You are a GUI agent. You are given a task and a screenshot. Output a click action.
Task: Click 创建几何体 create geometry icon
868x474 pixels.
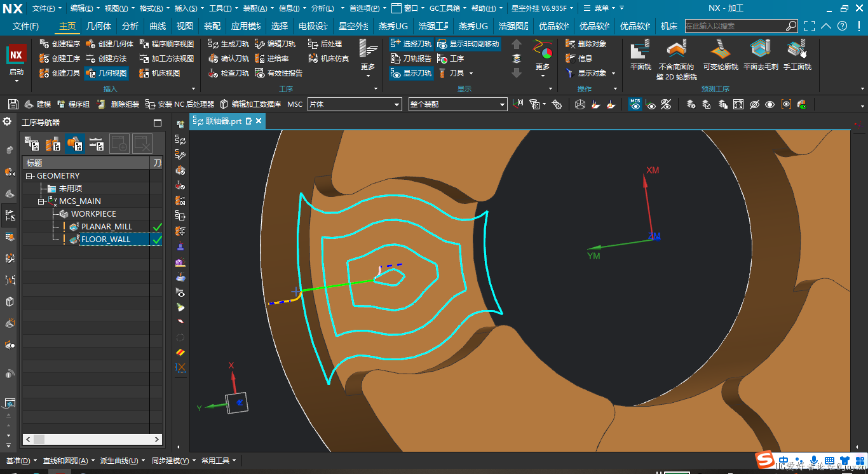click(91, 44)
